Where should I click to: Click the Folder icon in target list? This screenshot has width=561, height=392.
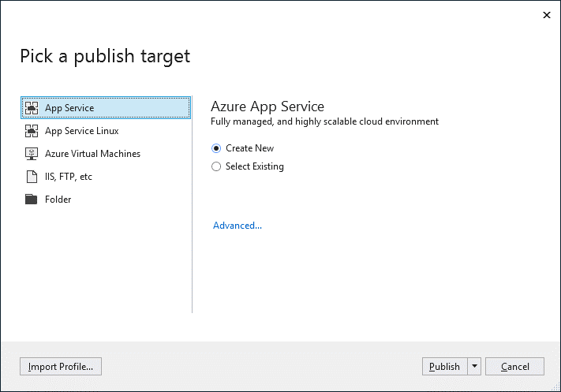pyautogui.click(x=31, y=200)
